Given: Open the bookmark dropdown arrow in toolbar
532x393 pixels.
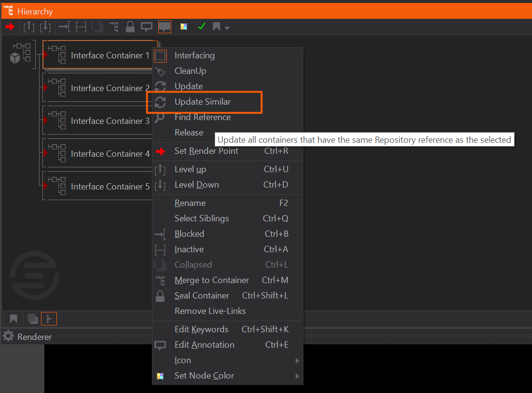Looking at the screenshot, I should 227,28.
